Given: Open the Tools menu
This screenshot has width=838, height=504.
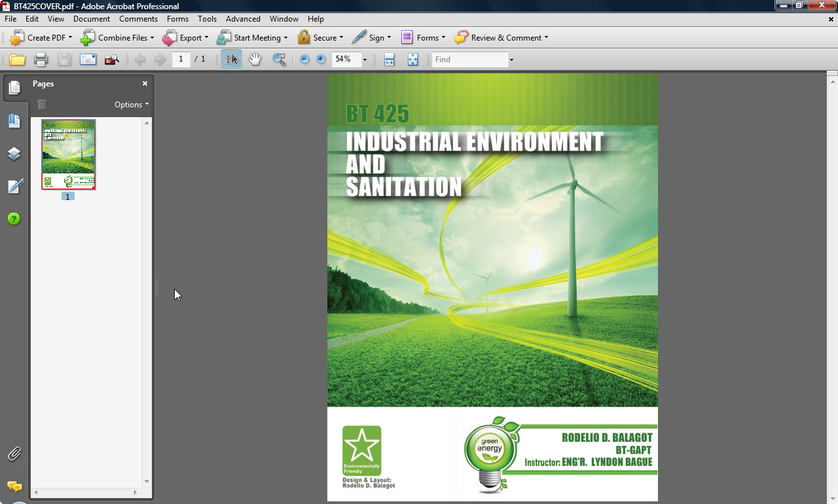Looking at the screenshot, I should pos(208,19).
